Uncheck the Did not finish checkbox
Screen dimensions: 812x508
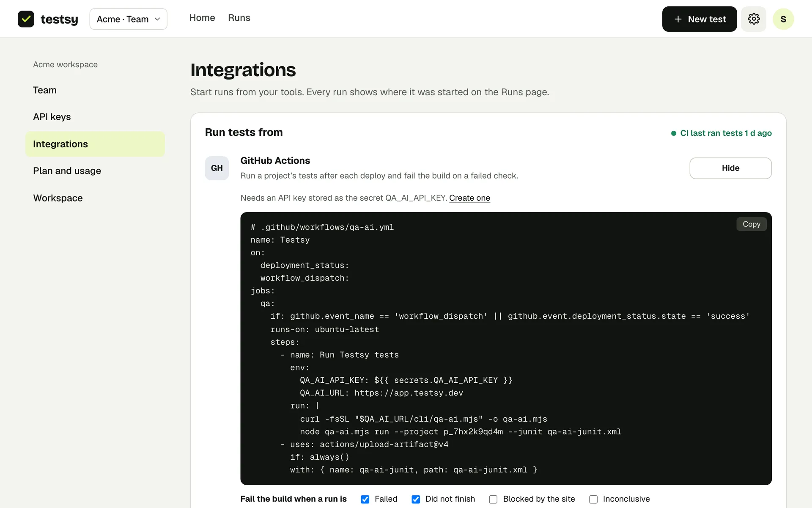point(416,499)
